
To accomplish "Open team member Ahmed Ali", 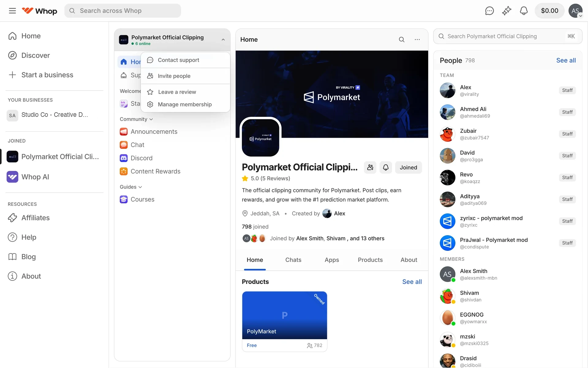I will pos(508,112).
